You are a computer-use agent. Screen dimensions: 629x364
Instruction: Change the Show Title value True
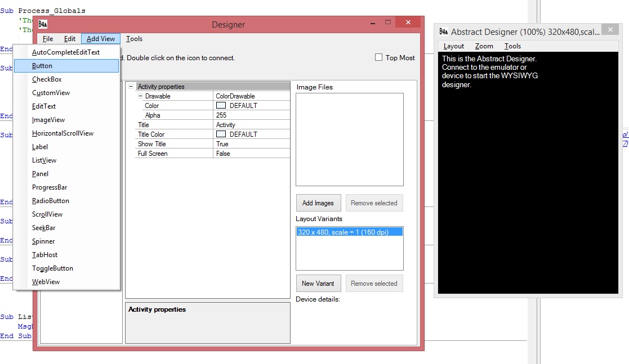pos(252,144)
